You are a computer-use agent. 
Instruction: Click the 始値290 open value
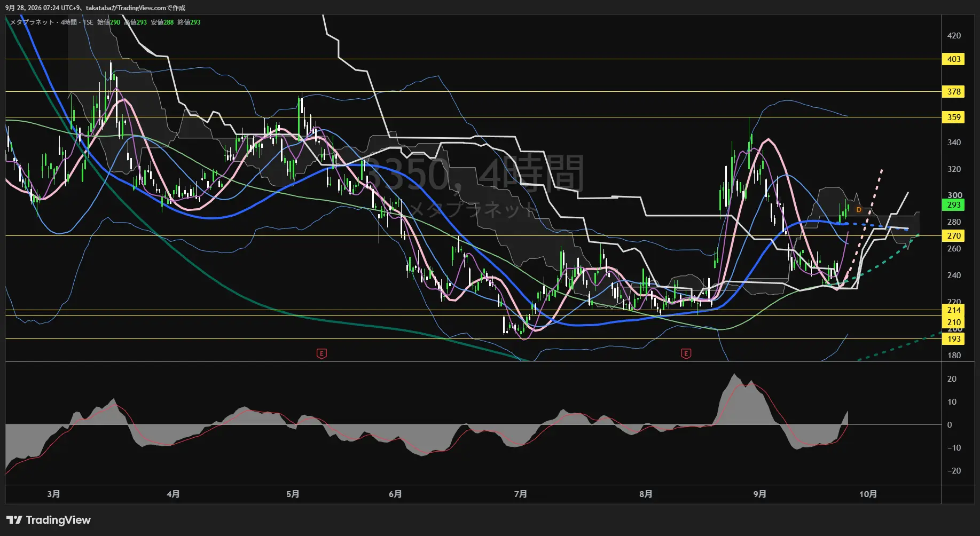pos(108,22)
